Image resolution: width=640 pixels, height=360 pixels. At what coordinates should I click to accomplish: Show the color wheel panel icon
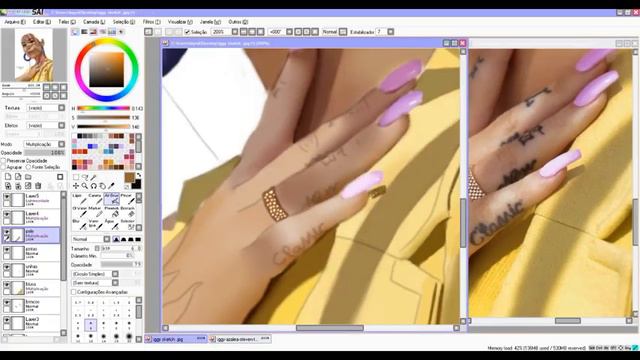coord(75,32)
